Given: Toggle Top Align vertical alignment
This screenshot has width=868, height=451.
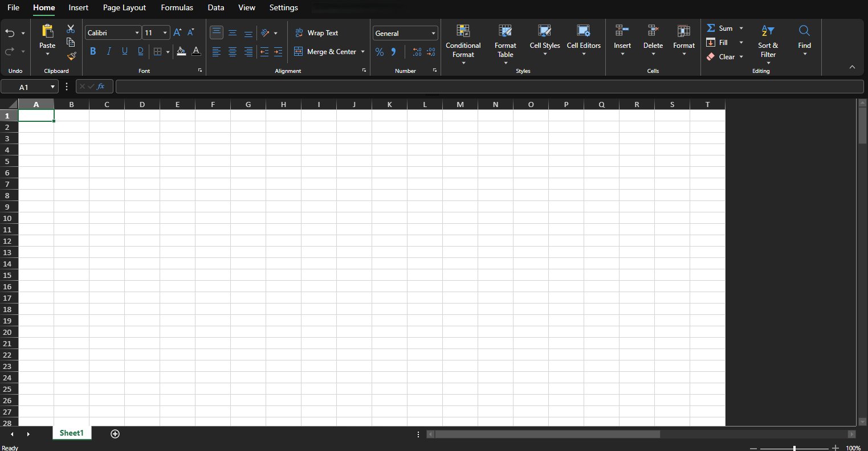Looking at the screenshot, I should (x=217, y=32).
